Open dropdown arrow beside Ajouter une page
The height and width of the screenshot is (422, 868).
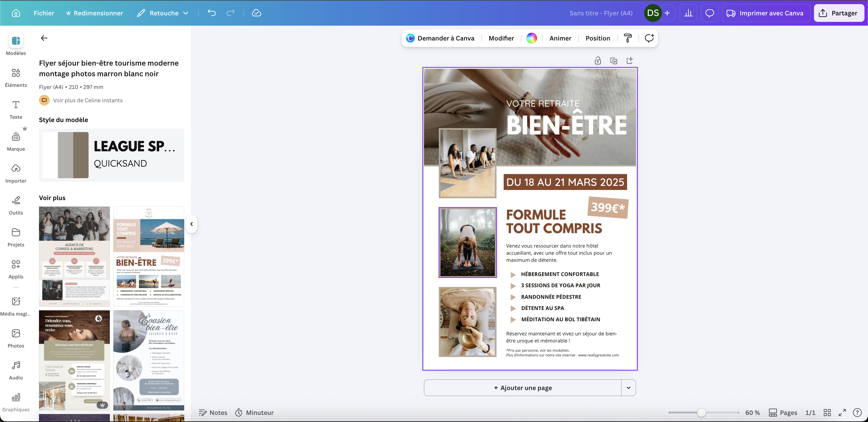pos(629,388)
